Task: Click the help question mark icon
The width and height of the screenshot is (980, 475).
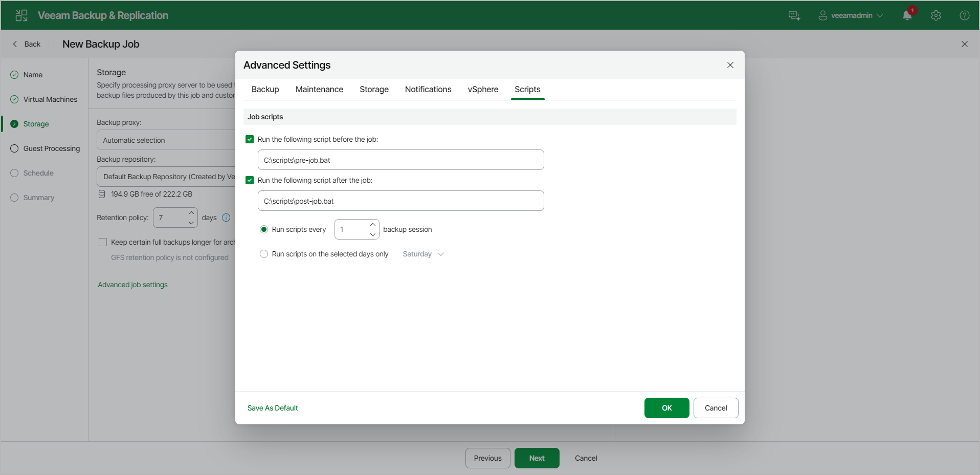Action: pos(965,15)
